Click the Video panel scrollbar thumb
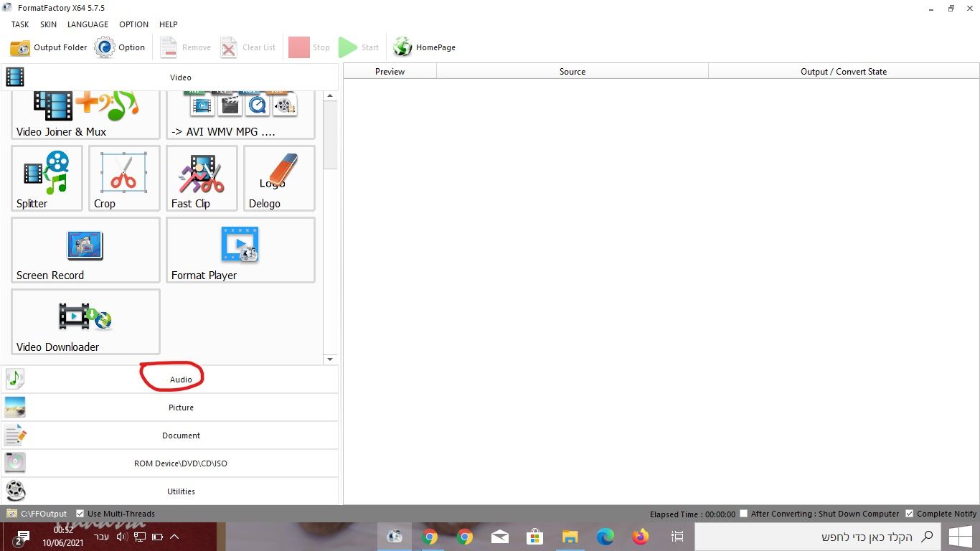 click(x=330, y=135)
